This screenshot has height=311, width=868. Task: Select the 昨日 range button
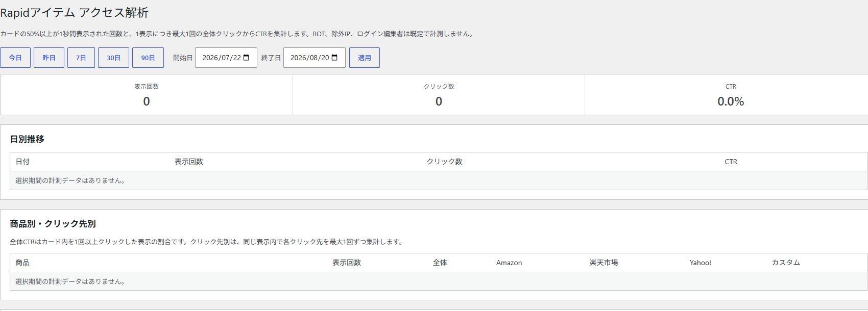tap(49, 58)
